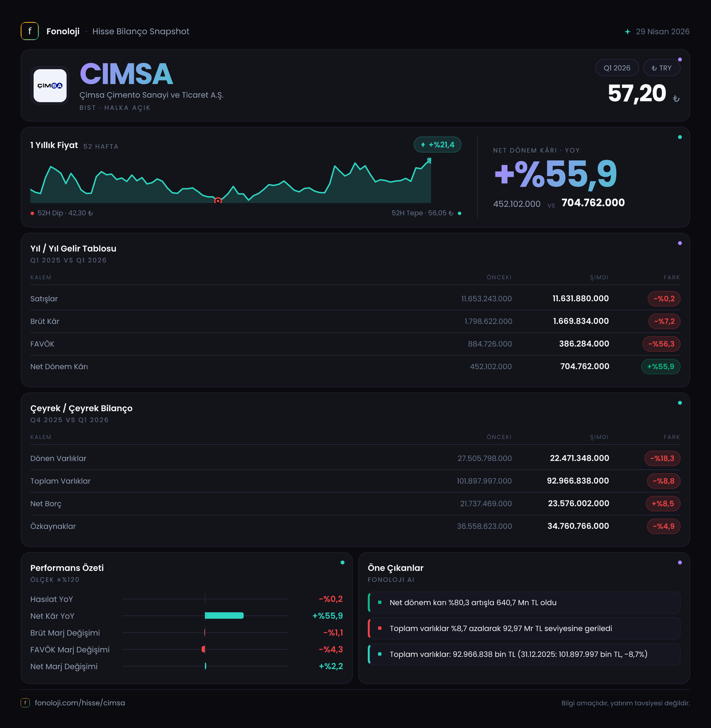Click the value 11.631.880.000
Viewport: 711px width, 728px height.
(580, 298)
